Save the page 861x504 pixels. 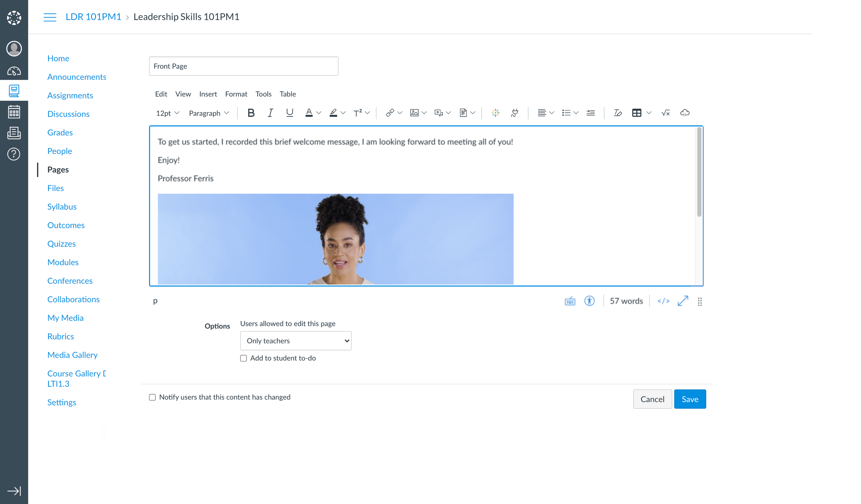tap(689, 399)
